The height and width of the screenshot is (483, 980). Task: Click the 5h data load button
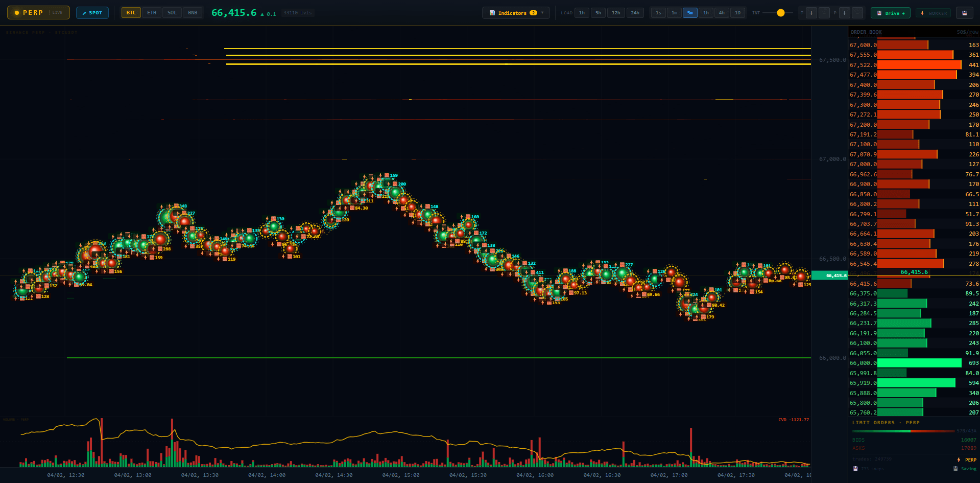click(x=598, y=12)
